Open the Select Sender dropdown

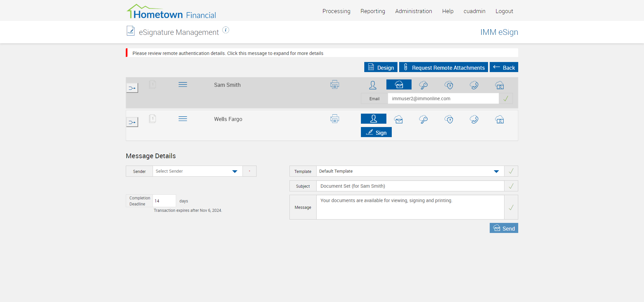(198, 171)
